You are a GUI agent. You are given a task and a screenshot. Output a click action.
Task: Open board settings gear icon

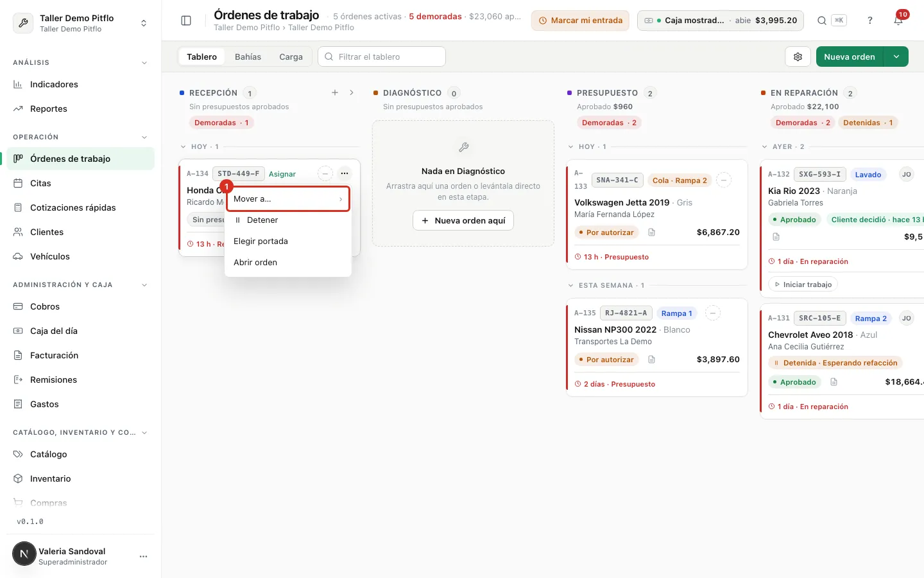point(798,57)
